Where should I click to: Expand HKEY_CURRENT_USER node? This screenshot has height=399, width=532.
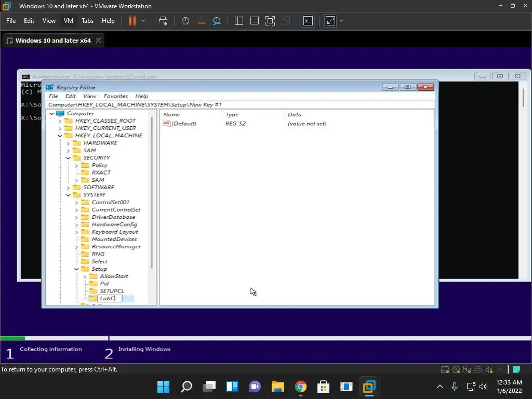click(x=60, y=129)
